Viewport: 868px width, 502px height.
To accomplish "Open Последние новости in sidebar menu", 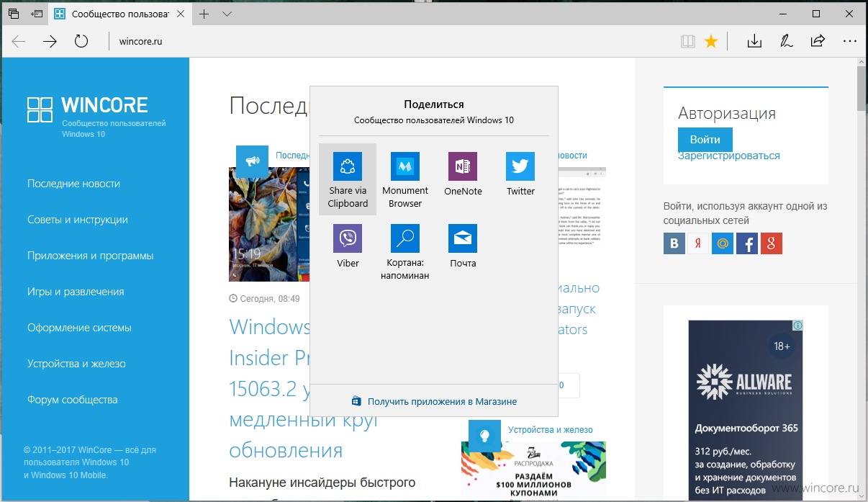I will point(73,184).
